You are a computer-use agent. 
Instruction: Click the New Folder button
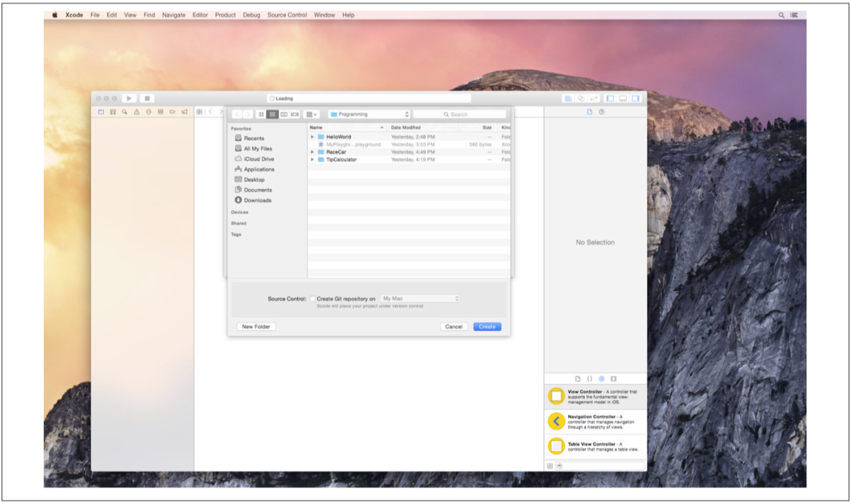[x=256, y=327]
